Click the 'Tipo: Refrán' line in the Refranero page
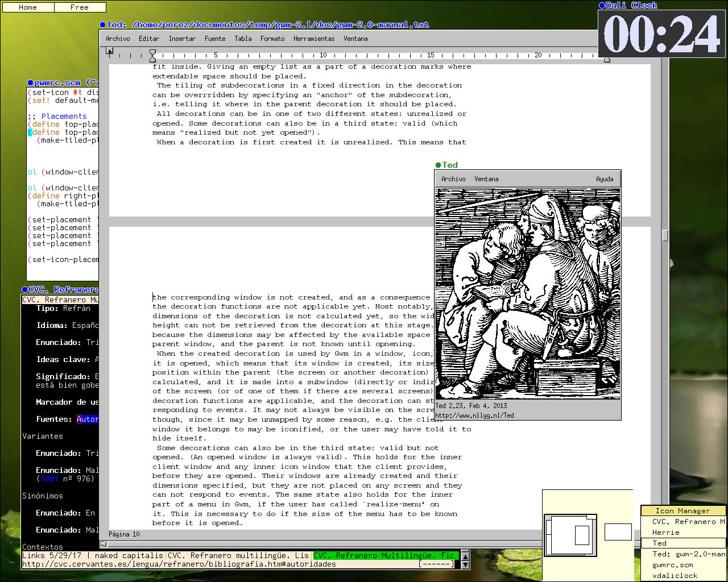The height and width of the screenshot is (582, 728). [x=63, y=309]
